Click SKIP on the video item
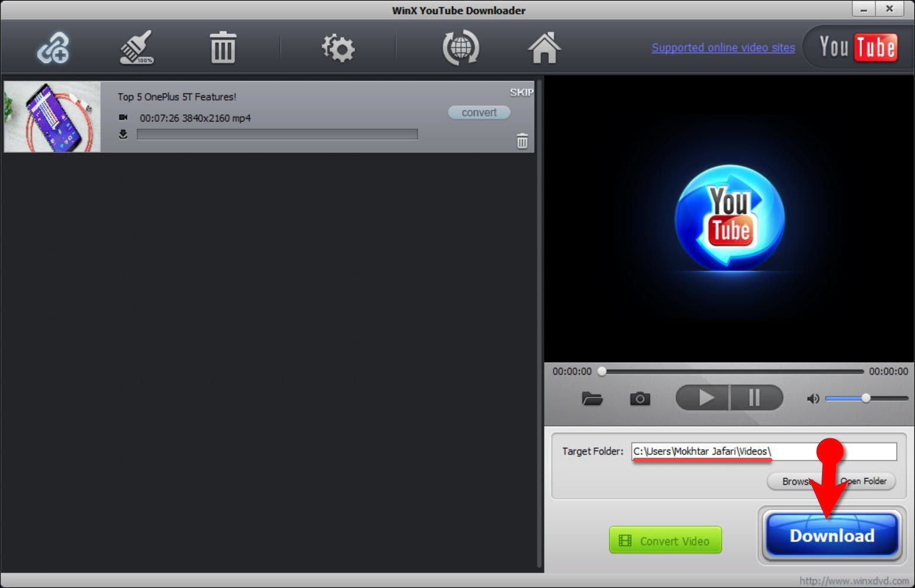 pos(522,92)
